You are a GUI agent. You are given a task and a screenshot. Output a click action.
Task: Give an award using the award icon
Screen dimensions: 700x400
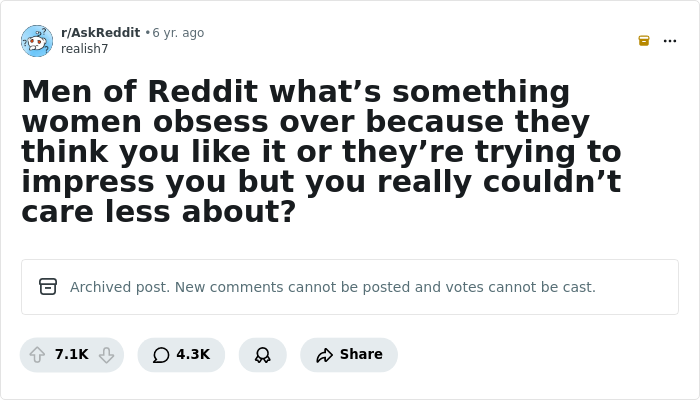pos(263,355)
